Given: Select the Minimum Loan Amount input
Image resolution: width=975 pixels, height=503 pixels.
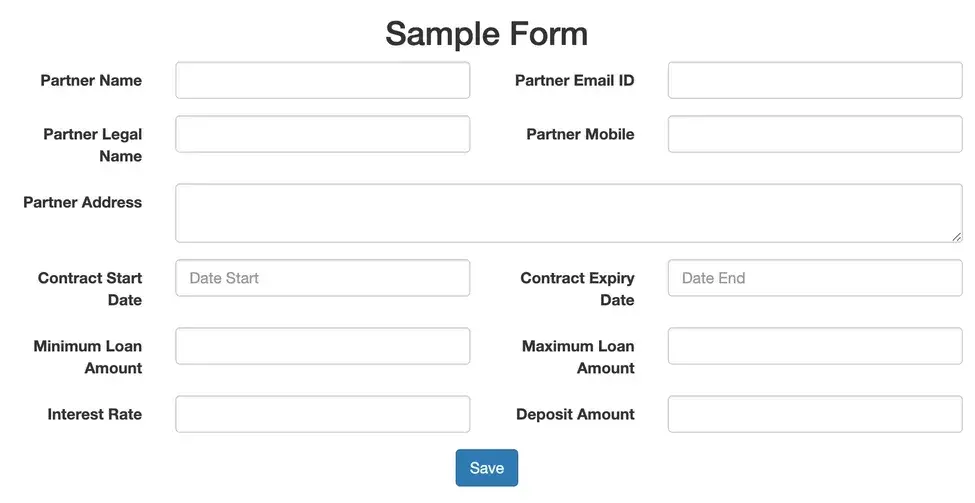Looking at the screenshot, I should [x=322, y=346].
